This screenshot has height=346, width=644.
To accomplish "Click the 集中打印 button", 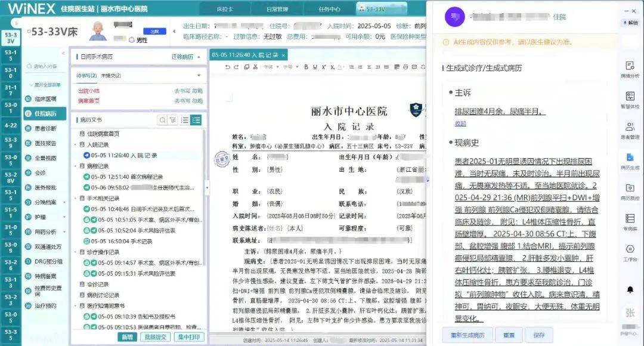I will point(188,337).
